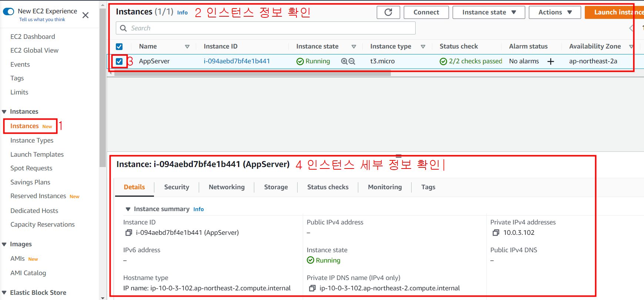Screen dimensions: 644x300
Task: Go to Events in sidebar
Action: 20,64
